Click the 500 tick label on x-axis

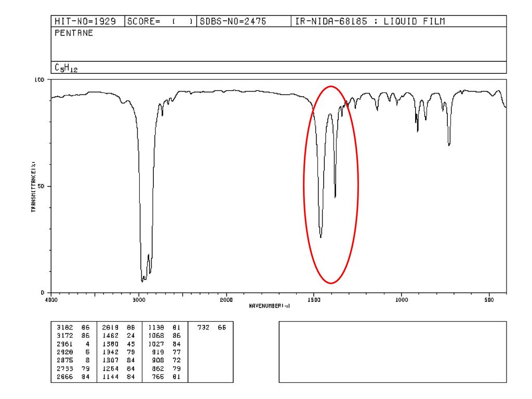point(489,300)
